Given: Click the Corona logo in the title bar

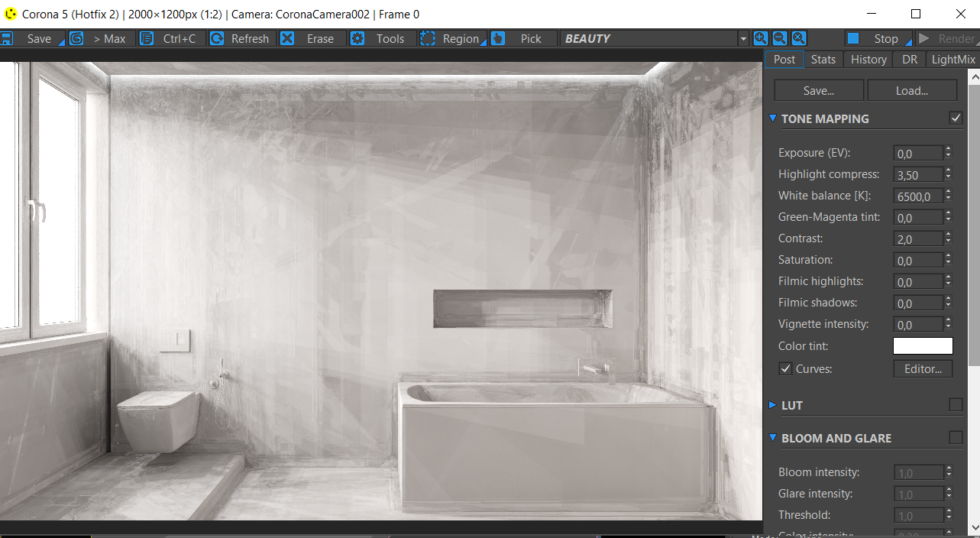Looking at the screenshot, I should [x=11, y=14].
